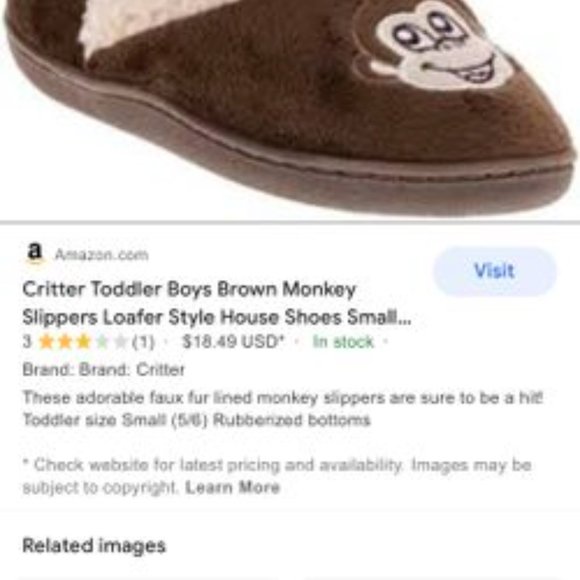The image size is (580, 580).
Task: Open the Slippers Loafer Style House Shoes line
Action: pos(217,317)
